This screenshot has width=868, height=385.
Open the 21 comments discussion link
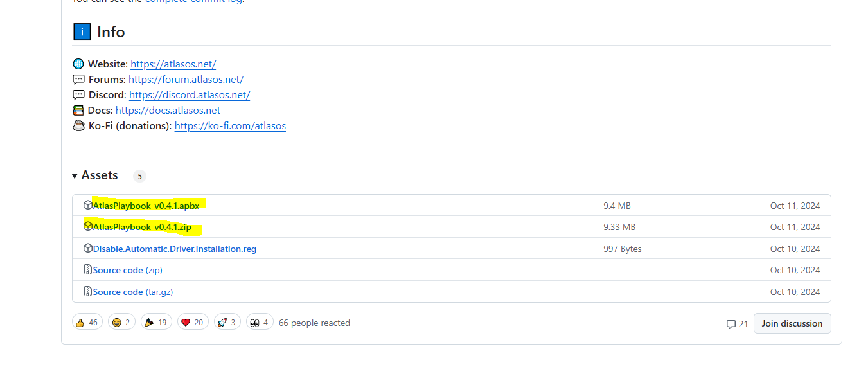pos(737,324)
